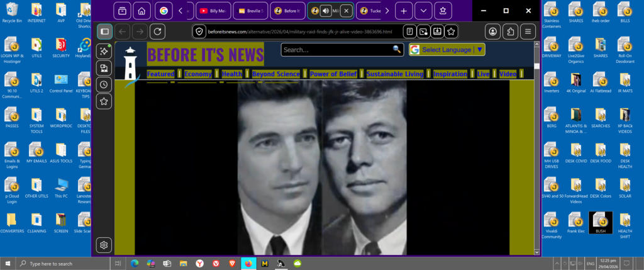Viewport: 644px width, 270px height.
Task: Open the AI sparkle sidebar panel
Action: (104, 52)
